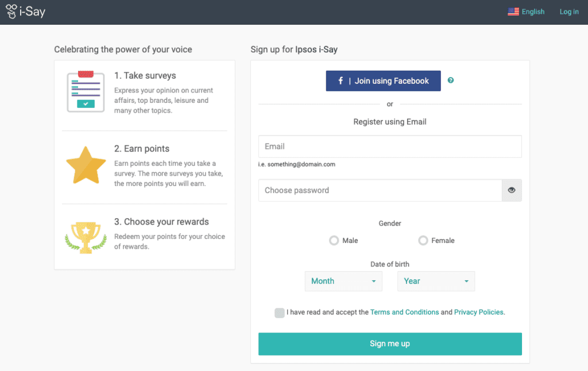Click the trophy rewards icon
Screen dimensions: 588x371
[x=86, y=237]
